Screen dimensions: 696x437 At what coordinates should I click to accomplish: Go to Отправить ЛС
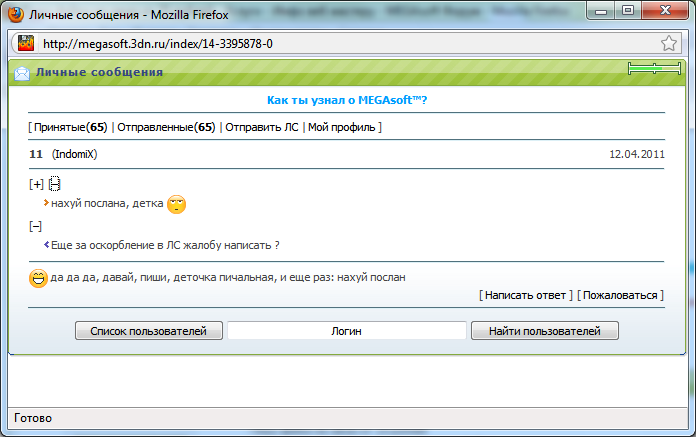coord(261,127)
